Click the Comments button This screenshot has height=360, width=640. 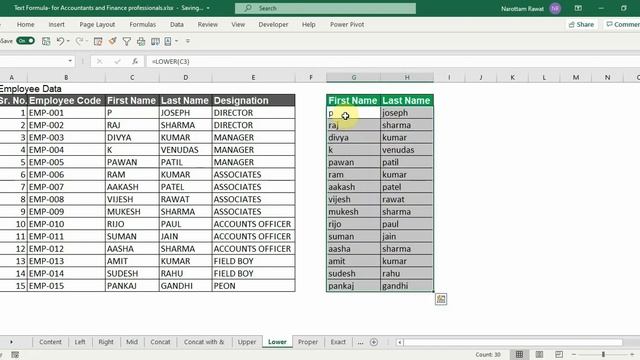click(622, 24)
